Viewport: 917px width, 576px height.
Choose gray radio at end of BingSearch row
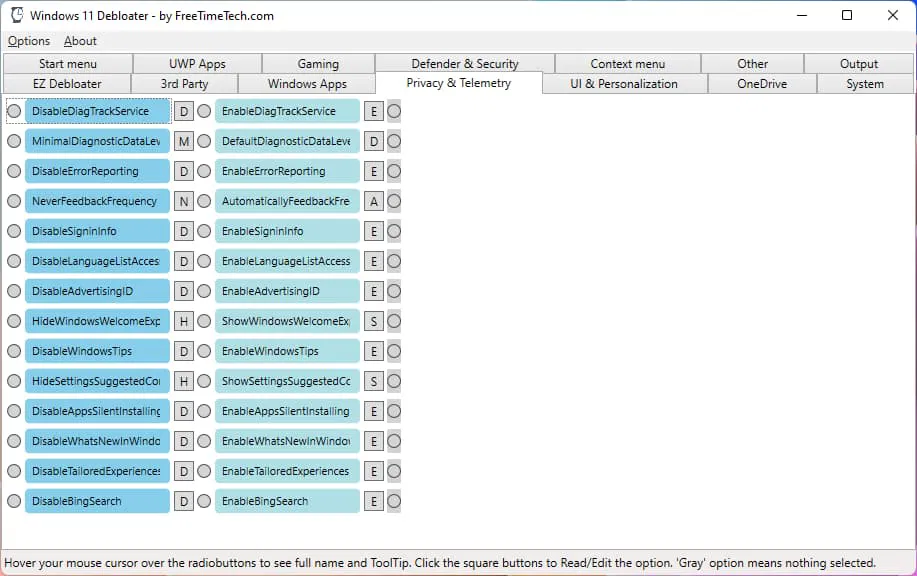point(394,501)
